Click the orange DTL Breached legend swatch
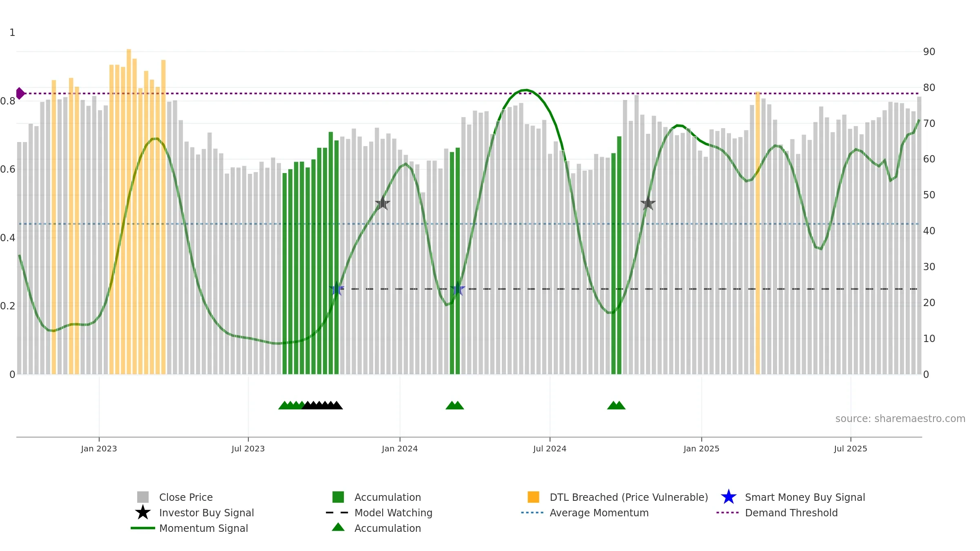This screenshot has height=551, width=980. click(533, 497)
